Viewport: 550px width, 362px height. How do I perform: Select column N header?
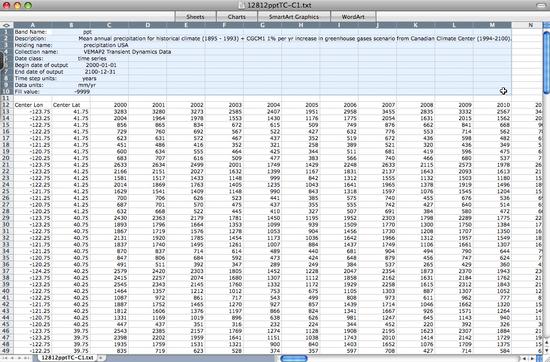tap(530, 25)
